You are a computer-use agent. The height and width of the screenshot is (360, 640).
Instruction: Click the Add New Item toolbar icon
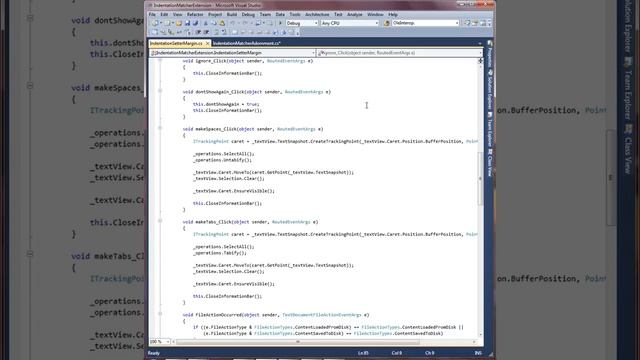168,23
